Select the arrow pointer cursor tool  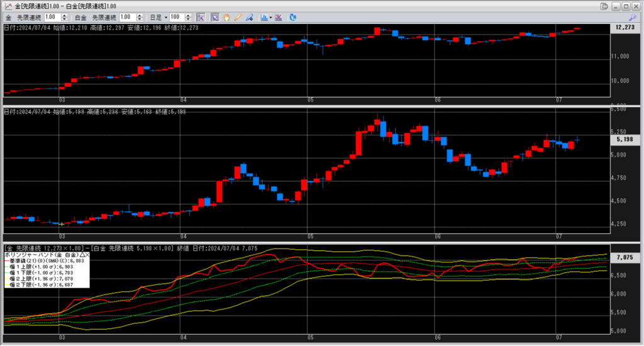pyautogui.click(x=214, y=16)
